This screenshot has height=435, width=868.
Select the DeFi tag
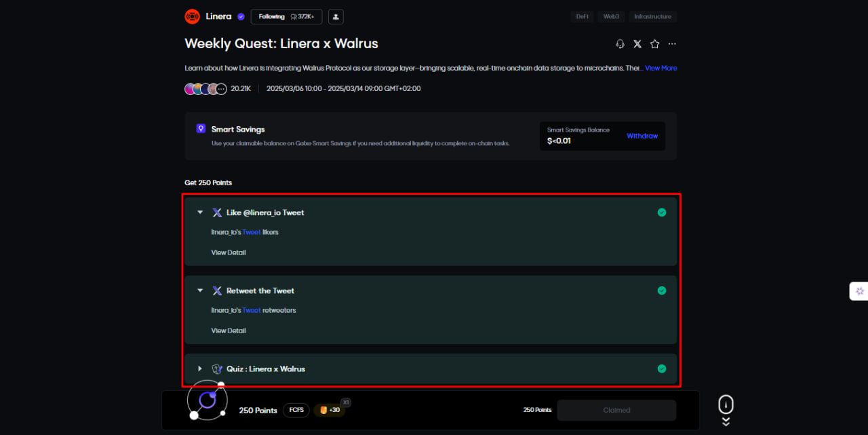tap(582, 16)
